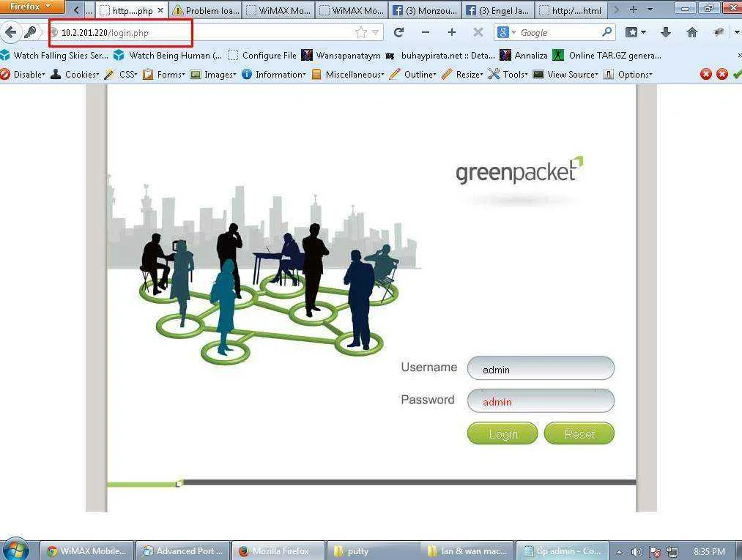Viewport: 742px width, 560px height.
Task: Reload the page with the refresh icon
Action: [399, 32]
